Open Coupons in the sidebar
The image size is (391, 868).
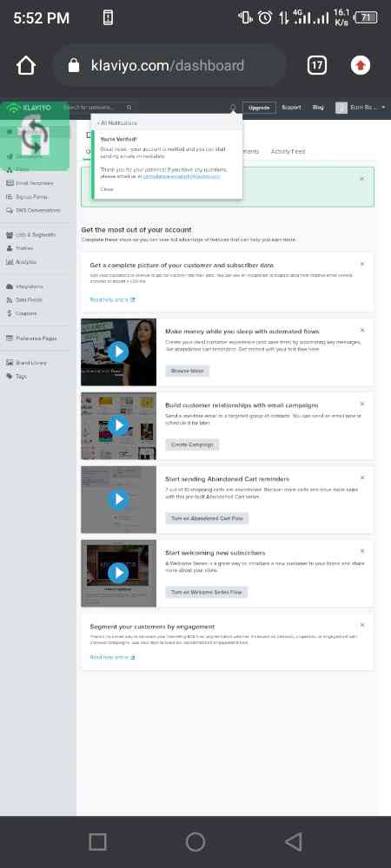[x=22, y=313]
